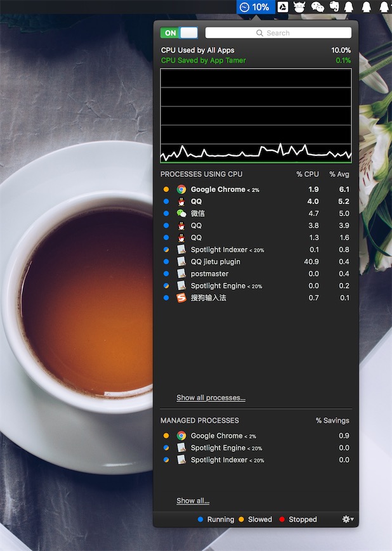
Task: Click blue status dot of QQ using 3.8% CPU
Action: [x=166, y=226]
